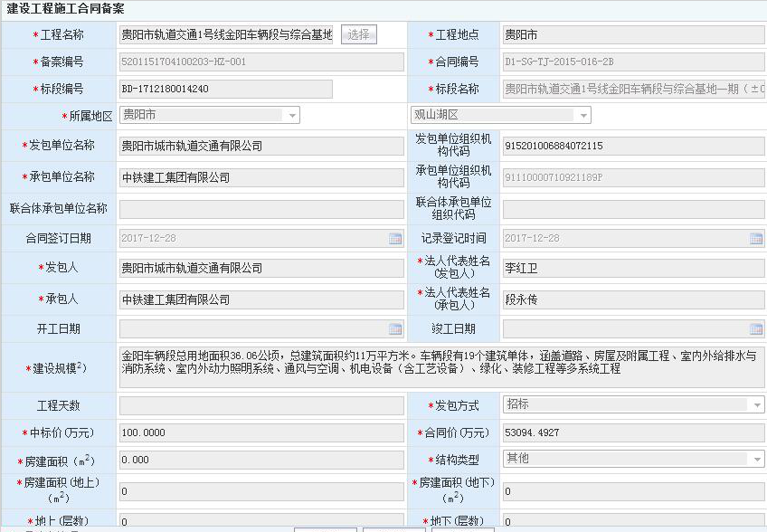Click the 中标价 (万元) input field
Viewport: 767px width, 532px height.
(x=261, y=433)
